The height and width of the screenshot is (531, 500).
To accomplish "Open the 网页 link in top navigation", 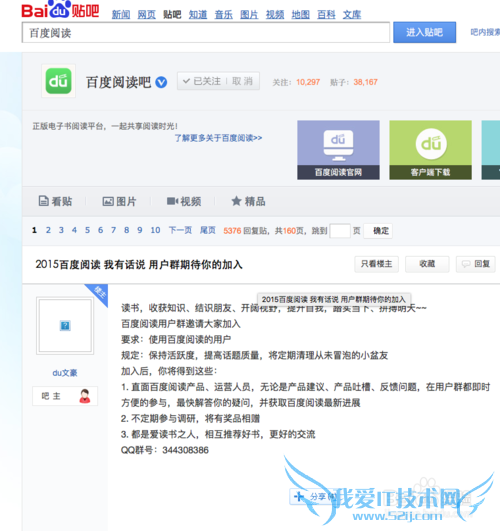I will (147, 15).
